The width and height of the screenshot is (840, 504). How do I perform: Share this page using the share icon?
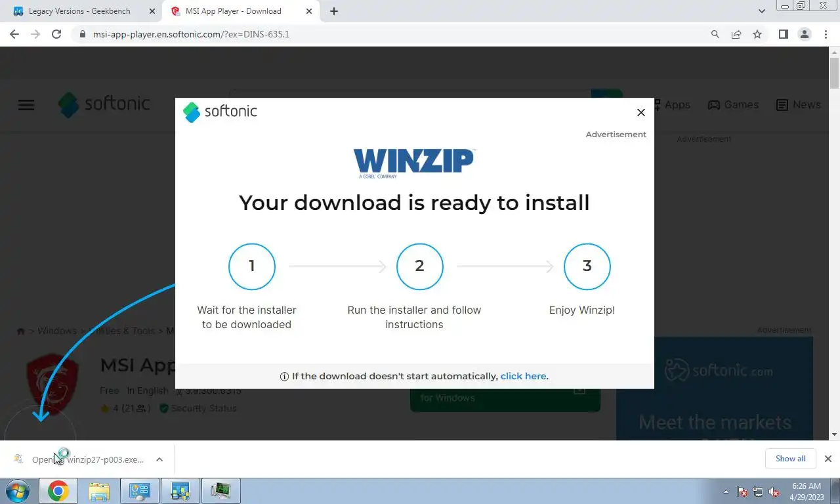pos(736,34)
